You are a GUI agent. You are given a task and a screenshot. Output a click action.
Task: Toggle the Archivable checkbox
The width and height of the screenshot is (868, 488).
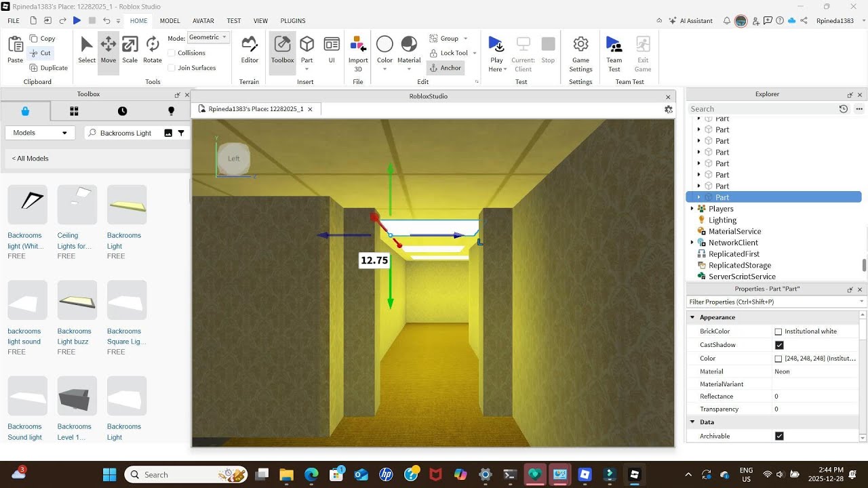tap(779, 436)
